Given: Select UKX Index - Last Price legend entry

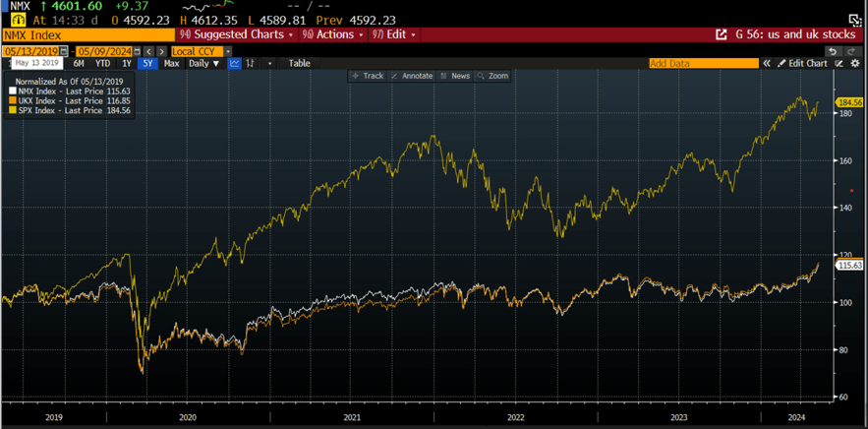Looking at the screenshot, I should [x=74, y=100].
